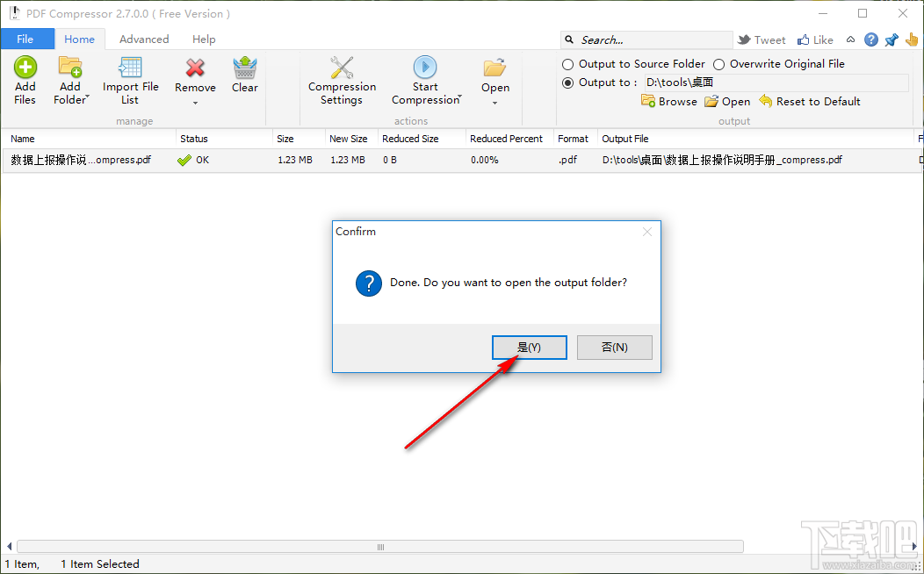Image resolution: width=924 pixels, height=574 pixels.
Task: Click the Add Files icon
Action: coord(25,67)
